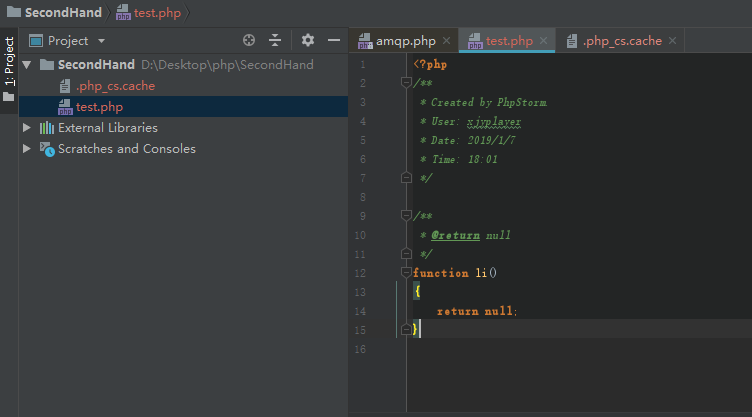Click 'return null' statement on line 14
Image resolution: width=752 pixels, height=417 pixels.
pyautogui.click(x=477, y=311)
